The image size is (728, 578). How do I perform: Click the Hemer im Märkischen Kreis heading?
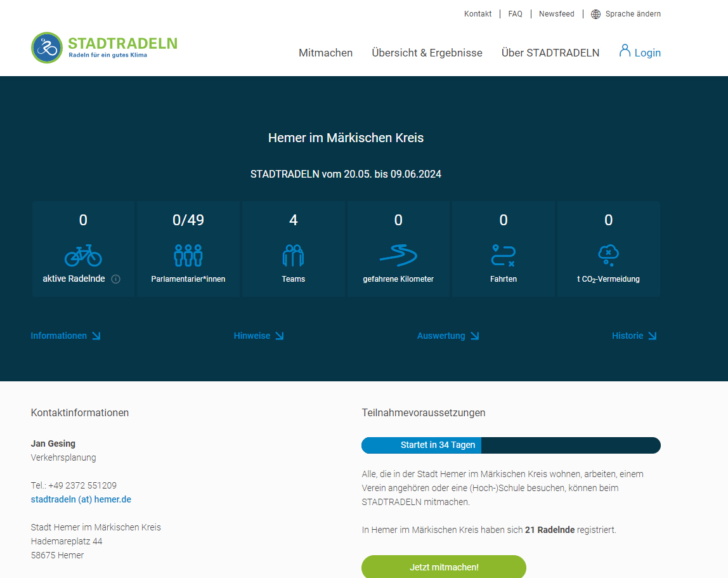pyautogui.click(x=346, y=138)
